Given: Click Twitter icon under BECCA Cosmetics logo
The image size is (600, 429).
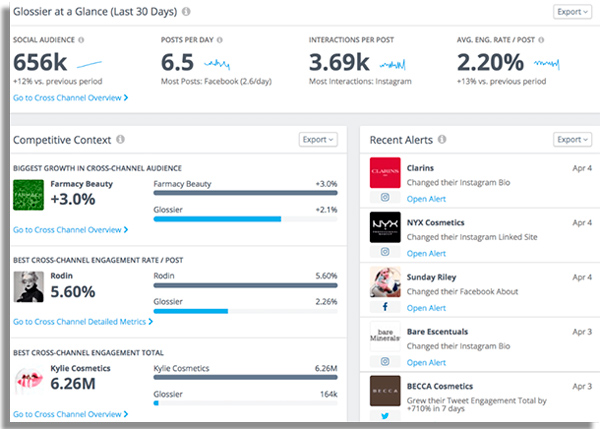Looking at the screenshot, I should pos(385,416).
